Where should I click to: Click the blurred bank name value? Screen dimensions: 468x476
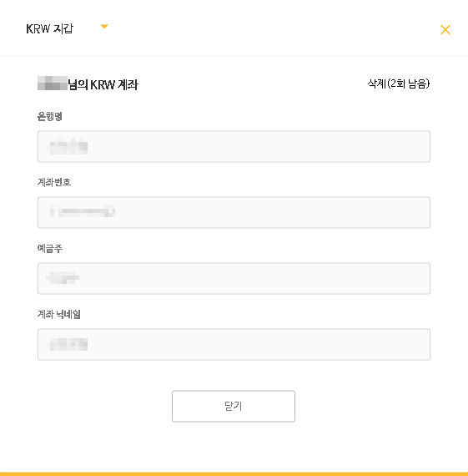tap(68, 147)
